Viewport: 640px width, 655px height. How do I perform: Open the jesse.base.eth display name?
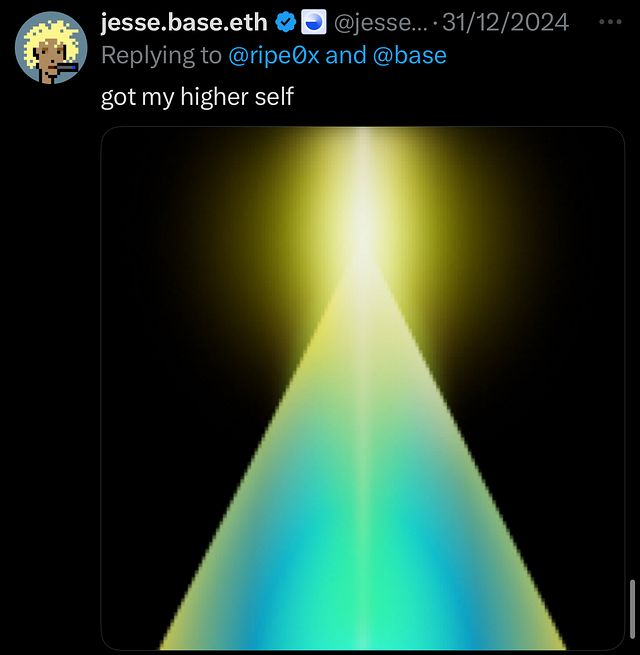point(184,22)
